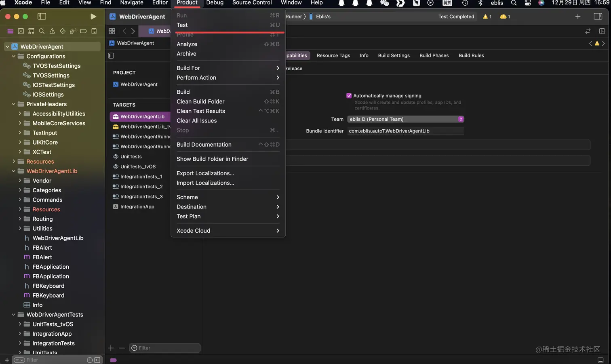The image size is (611, 364).
Task: Open the Find navigator magnifier icon
Action: coord(42,31)
